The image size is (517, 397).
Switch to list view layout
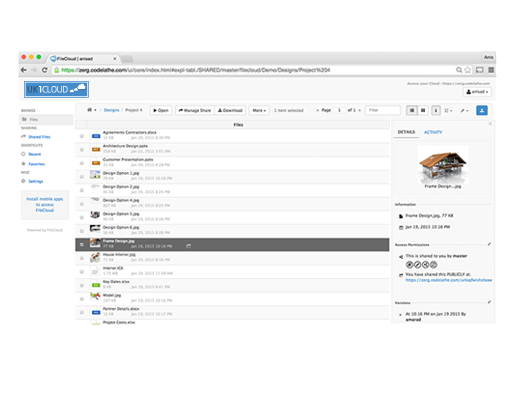[x=412, y=110]
